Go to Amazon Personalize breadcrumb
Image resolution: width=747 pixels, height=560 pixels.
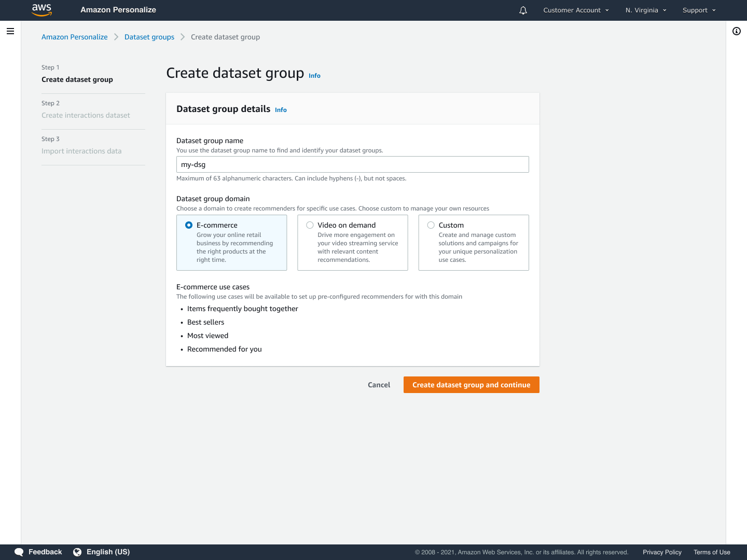click(x=75, y=37)
